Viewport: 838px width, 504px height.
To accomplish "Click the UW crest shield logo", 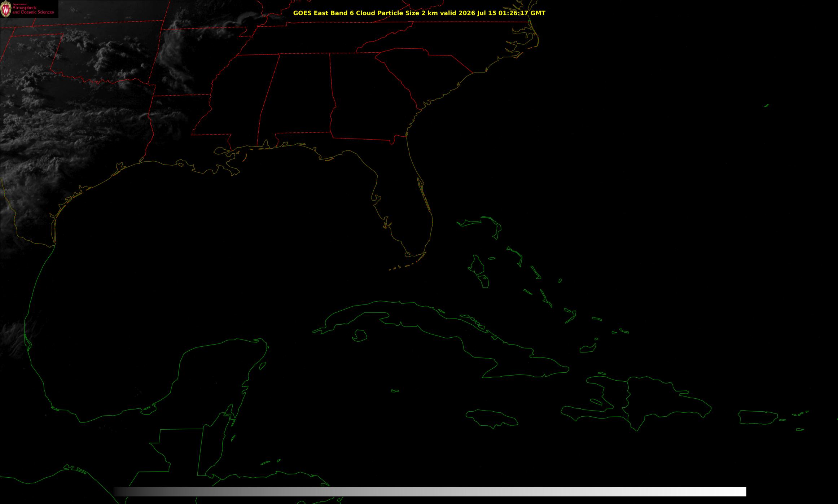I will point(6,9).
